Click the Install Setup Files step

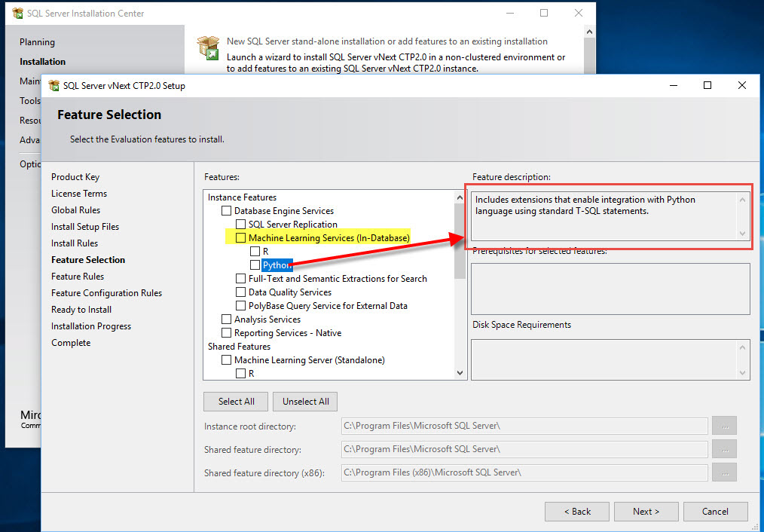click(x=85, y=227)
